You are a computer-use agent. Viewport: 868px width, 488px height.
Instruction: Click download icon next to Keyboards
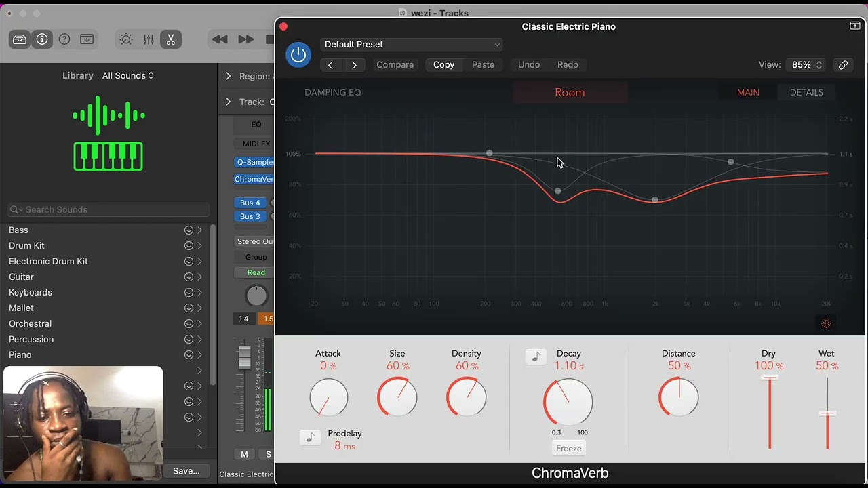(x=189, y=293)
